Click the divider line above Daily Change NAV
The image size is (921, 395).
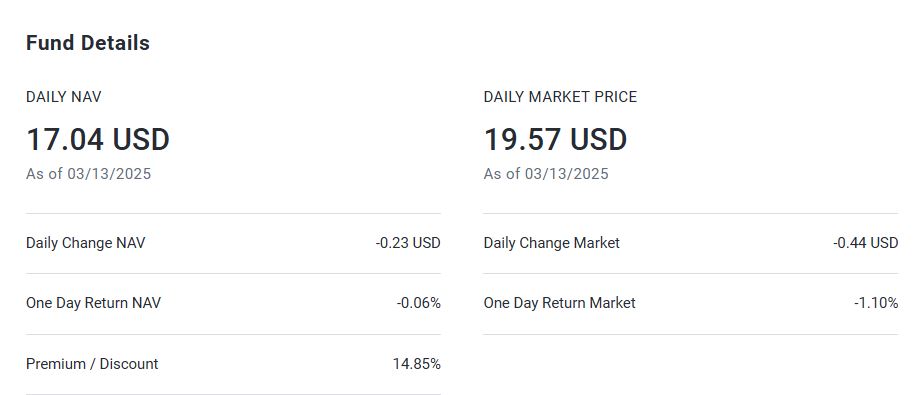[233, 213]
